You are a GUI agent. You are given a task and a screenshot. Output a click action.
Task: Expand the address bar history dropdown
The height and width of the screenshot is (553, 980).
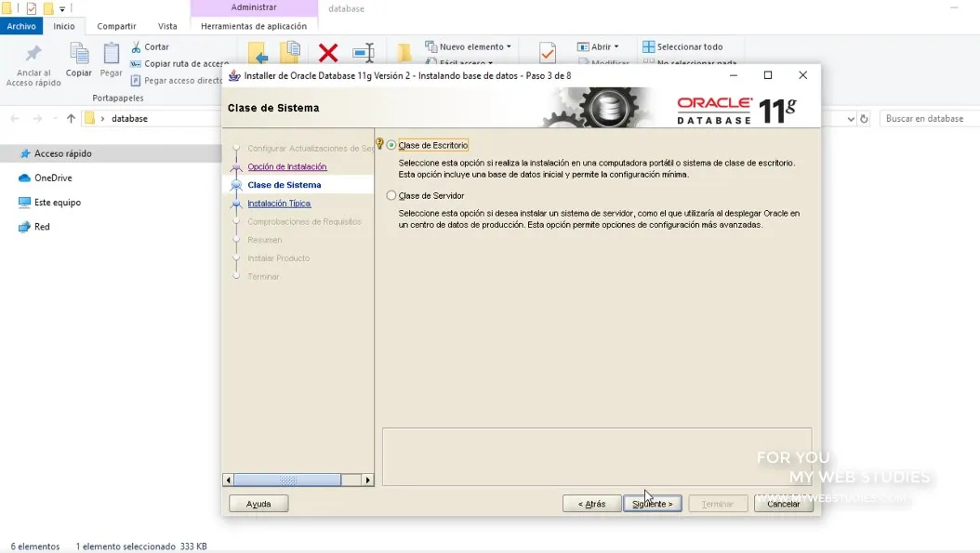851,119
